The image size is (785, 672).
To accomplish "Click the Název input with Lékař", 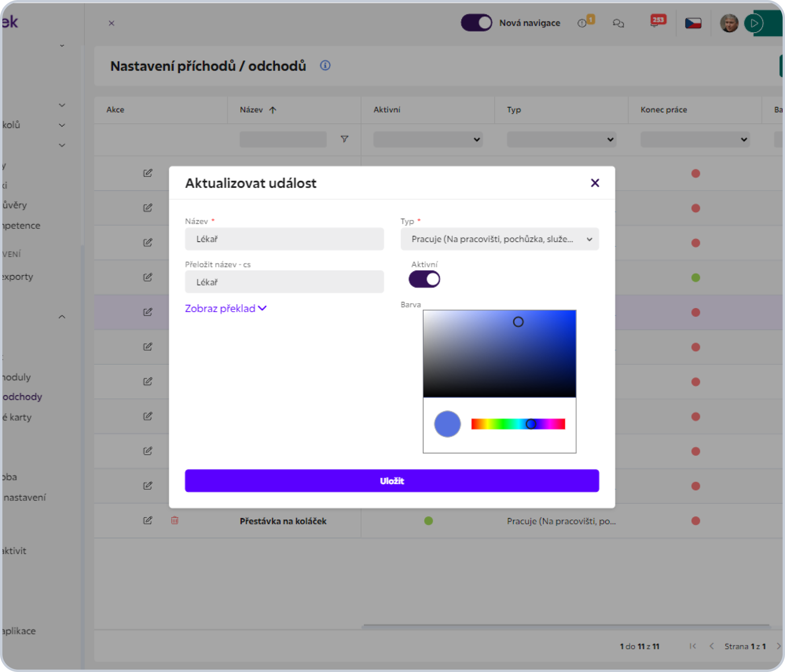I will tap(284, 239).
